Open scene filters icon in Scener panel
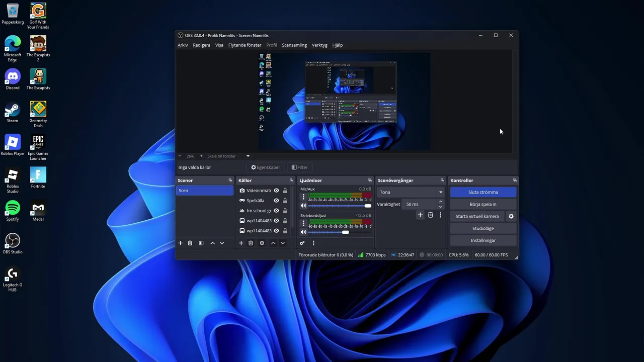Screen dimensions: 644x362 [201, 243]
